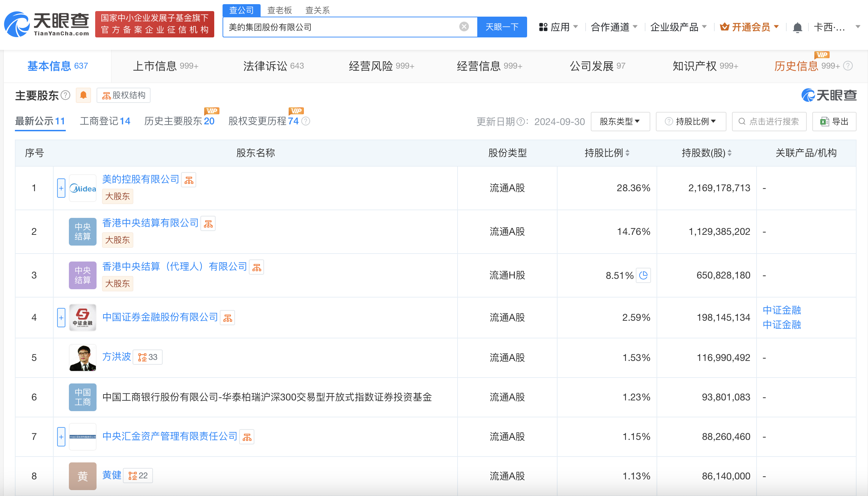Open 方洪波 related companies badge 33
868x496 pixels.
(x=148, y=357)
